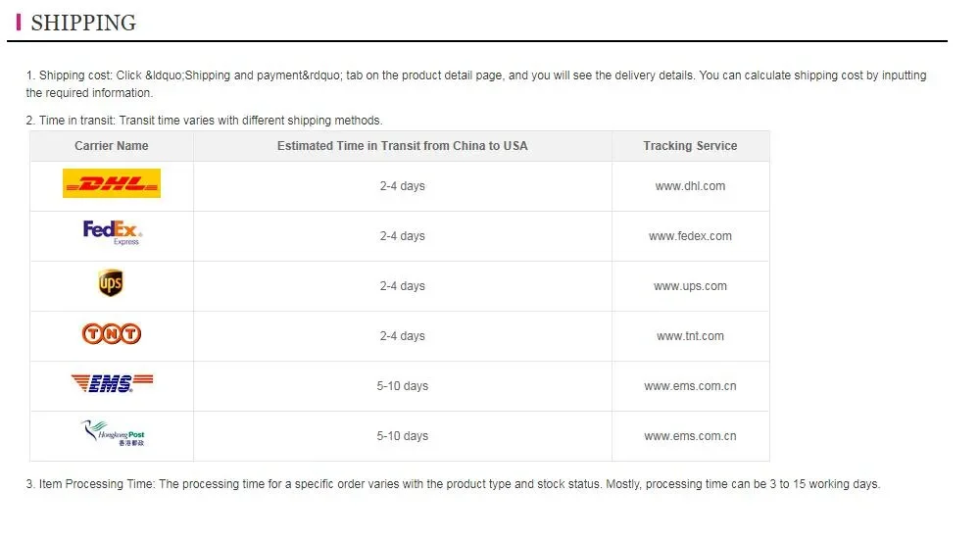Click the Carrier Name column header

pyautogui.click(x=112, y=146)
